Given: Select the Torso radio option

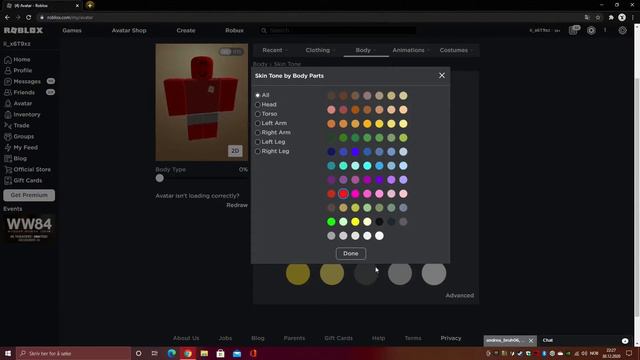Looking at the screenshot, I should pos(258,114).
